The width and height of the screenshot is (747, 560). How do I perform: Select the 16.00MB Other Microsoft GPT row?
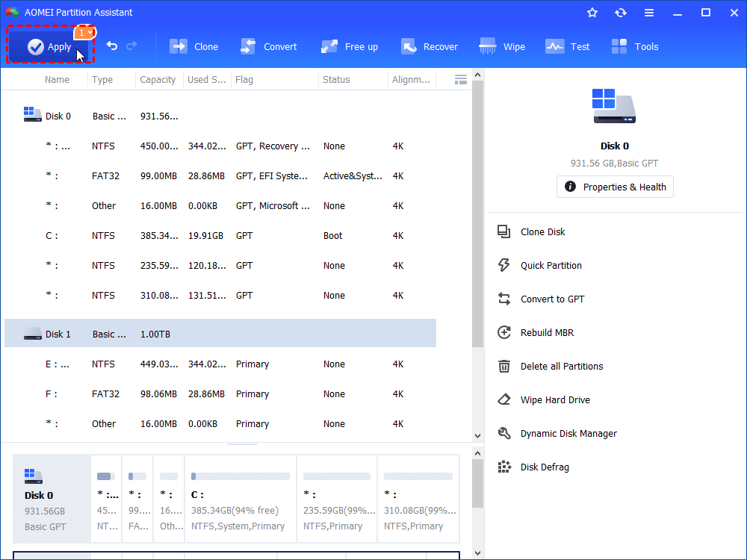pos(220,206)
